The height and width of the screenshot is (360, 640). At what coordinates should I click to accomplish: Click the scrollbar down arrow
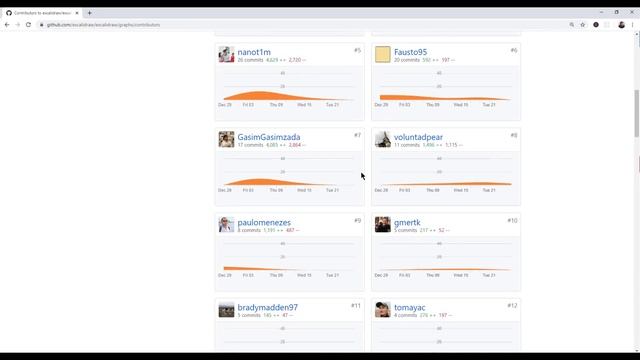[x=636, y=350]
